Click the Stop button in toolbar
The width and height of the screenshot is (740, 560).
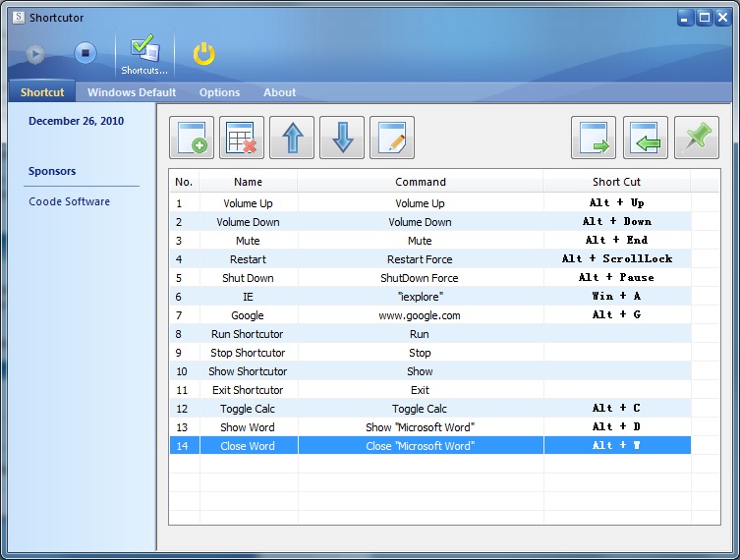coord(85,53)
